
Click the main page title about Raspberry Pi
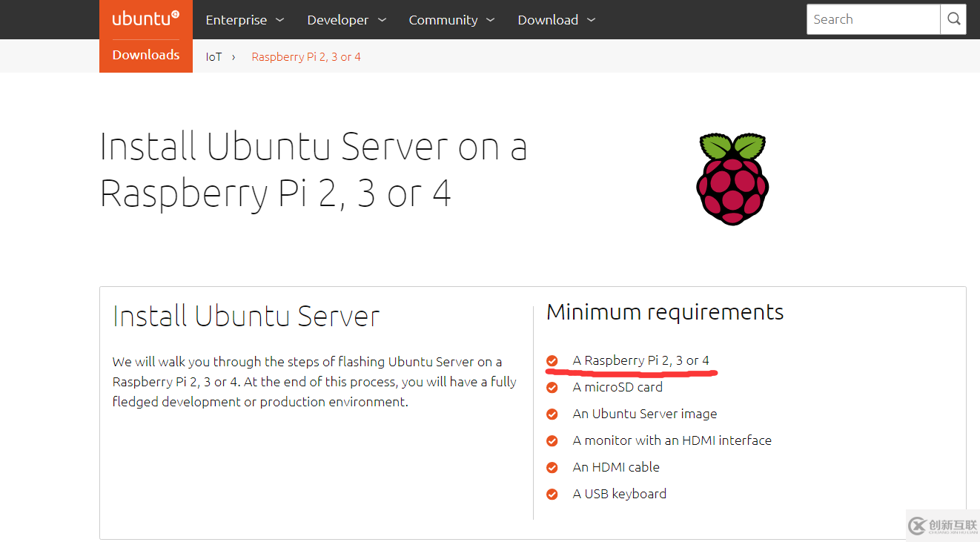click(314, 170)
